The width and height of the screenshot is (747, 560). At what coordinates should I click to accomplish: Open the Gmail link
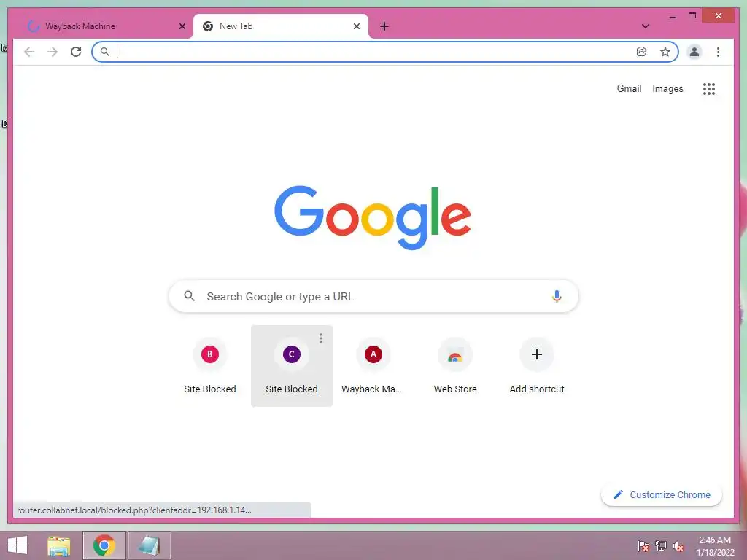(629, 88)
